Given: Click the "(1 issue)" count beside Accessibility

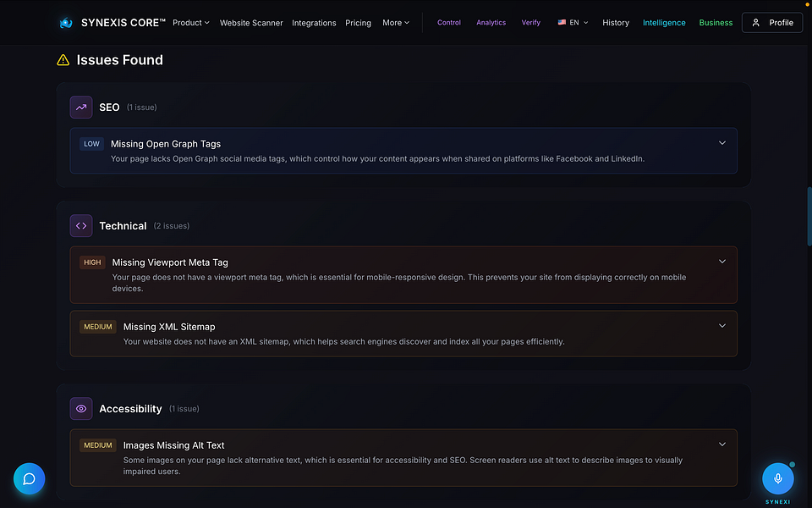Looking at the screenshot, I should click(x=184, y=409).
